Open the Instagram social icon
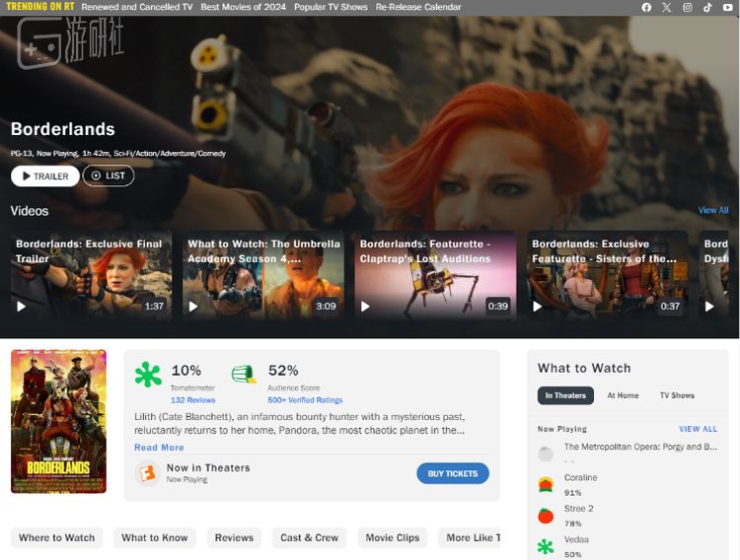The height and width of the screenshot is (560, 740). [x=687, y=7]
